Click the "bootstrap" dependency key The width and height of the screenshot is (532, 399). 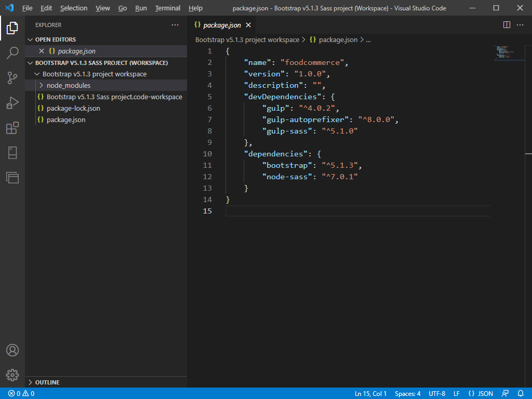point(287,165)
